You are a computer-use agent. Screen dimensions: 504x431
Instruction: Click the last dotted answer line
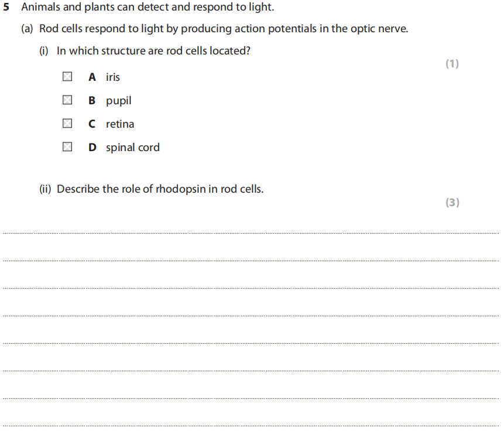[x=251, y=426]
